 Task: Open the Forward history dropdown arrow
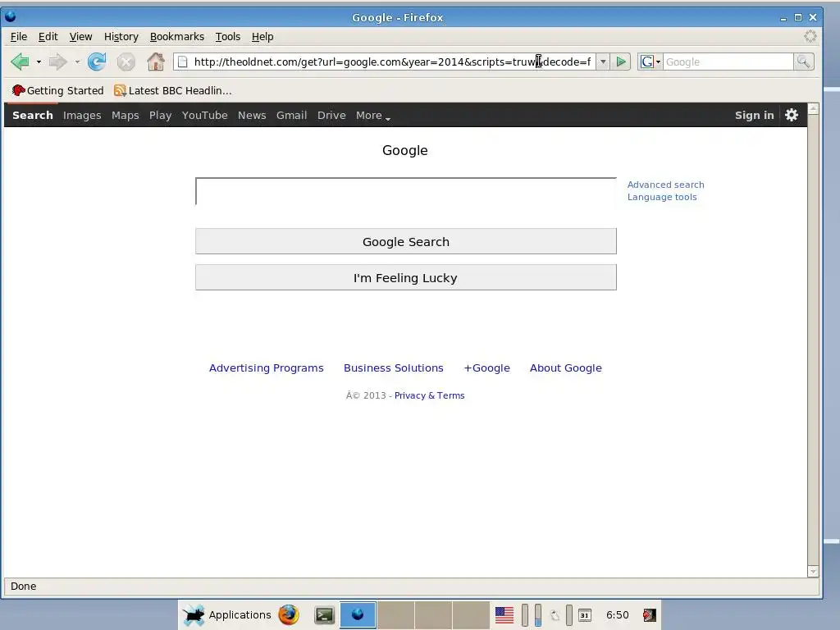(x=77, y=62)
